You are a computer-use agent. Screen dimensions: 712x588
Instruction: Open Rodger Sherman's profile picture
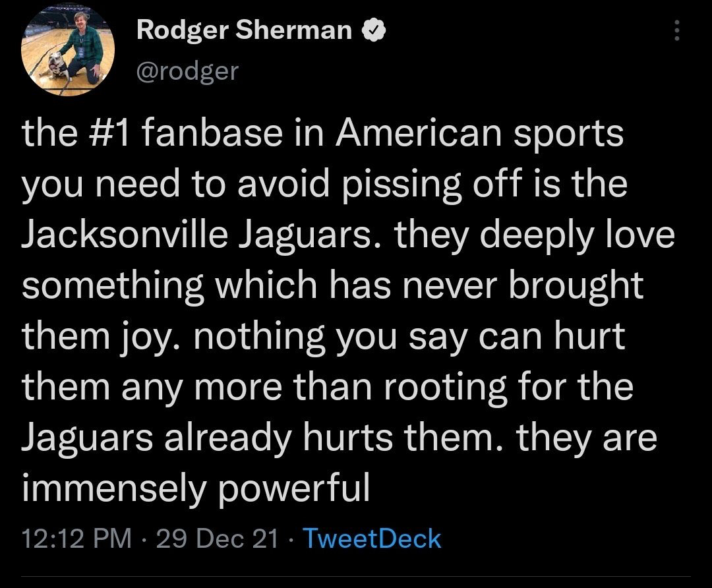[71, 53]
